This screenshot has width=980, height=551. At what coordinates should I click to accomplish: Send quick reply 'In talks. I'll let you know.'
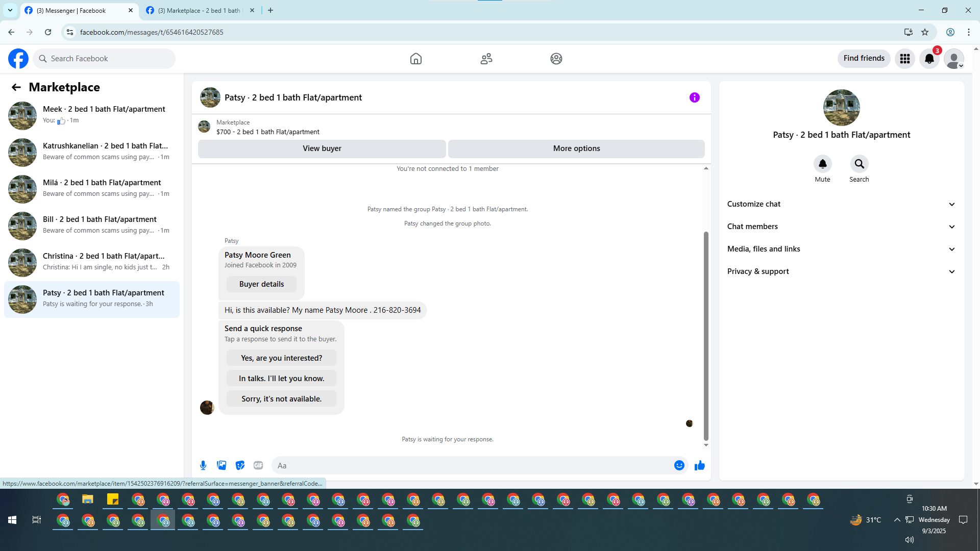click(x=282, y=379)
